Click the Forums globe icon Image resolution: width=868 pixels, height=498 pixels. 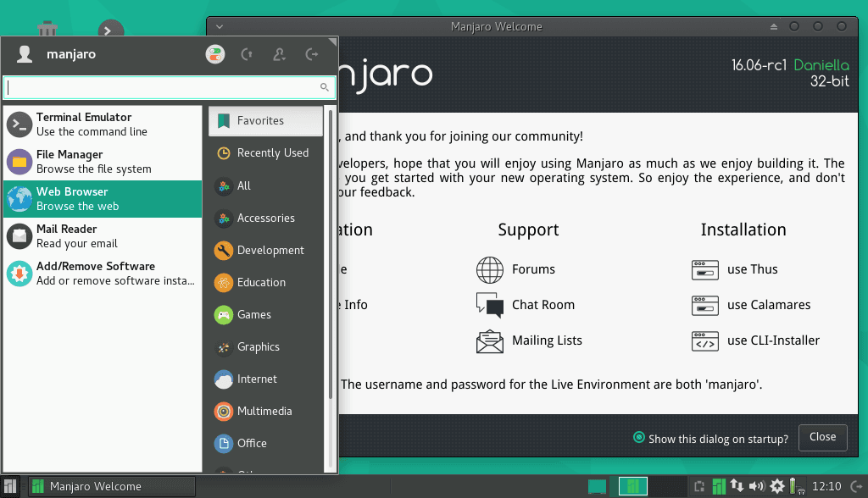(489, 269)
